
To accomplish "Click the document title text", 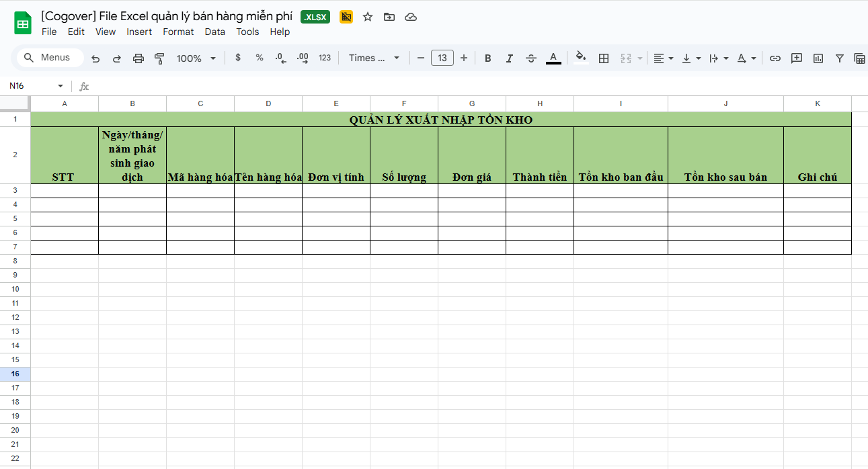I will [x=167, y=16].
